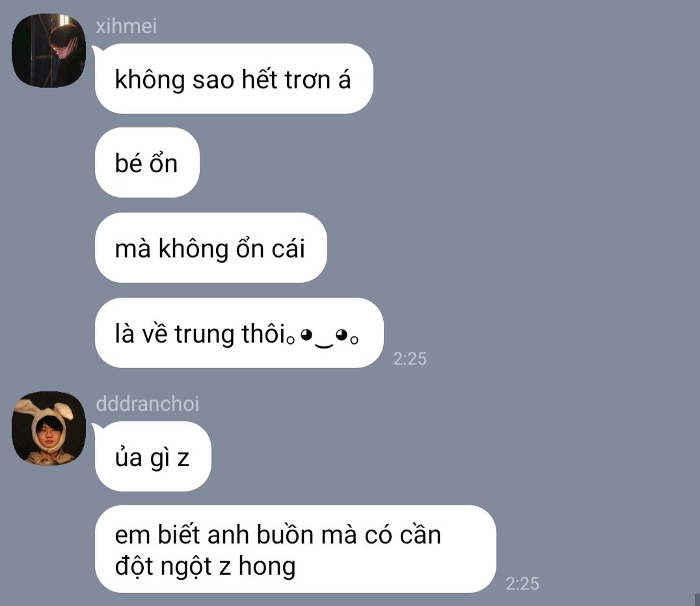Tap the dddranchoi username label
The image size is (700, 606).
tap(147, 404)
